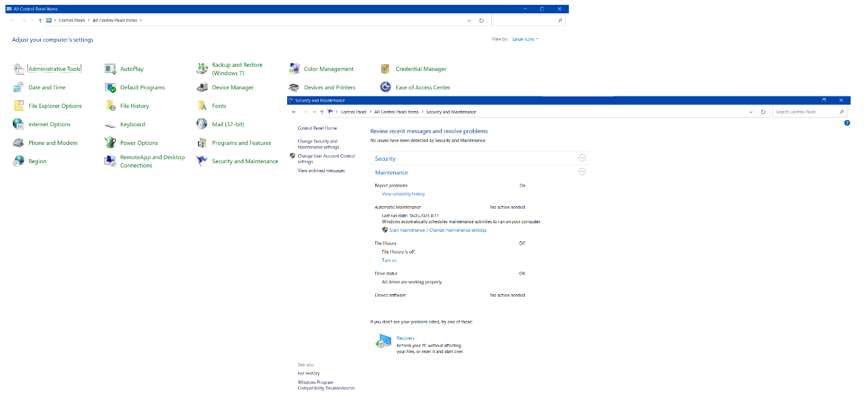Image resolution: width=868 pixels, height=404 pixels.
Task: Open address history dropdown in Security and Maintenance
Action: pyautogui.click(x=751, y=112)
